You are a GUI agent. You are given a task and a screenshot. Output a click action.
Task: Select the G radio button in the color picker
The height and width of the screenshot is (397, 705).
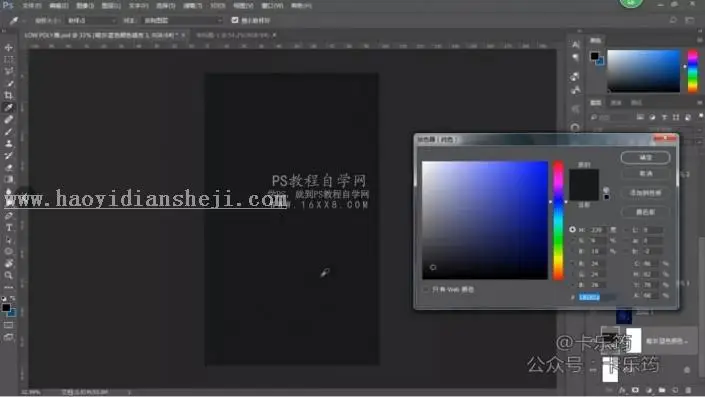click(x=572, y=274)
